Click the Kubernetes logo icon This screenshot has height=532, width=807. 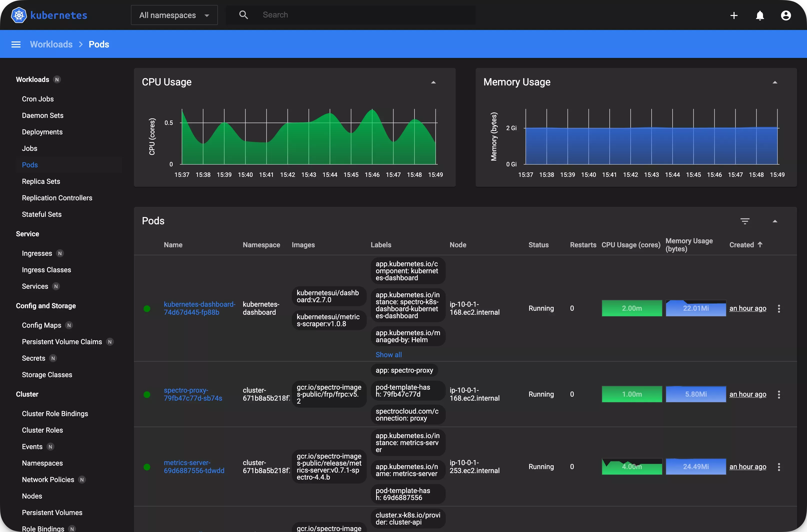(x=19, y=15)
